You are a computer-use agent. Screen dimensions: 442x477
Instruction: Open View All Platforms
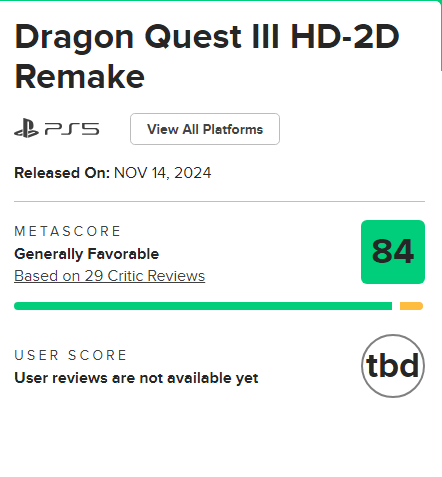[205, 129]
